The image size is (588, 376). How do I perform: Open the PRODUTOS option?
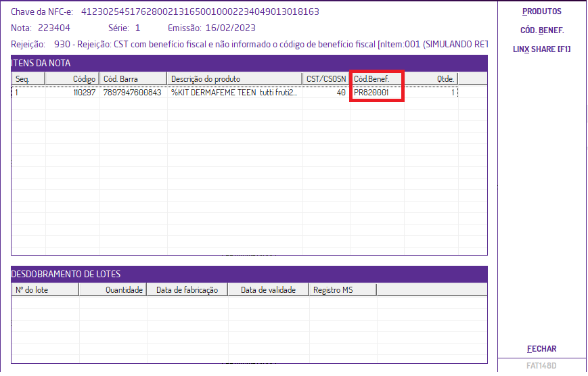click(541, 11)
